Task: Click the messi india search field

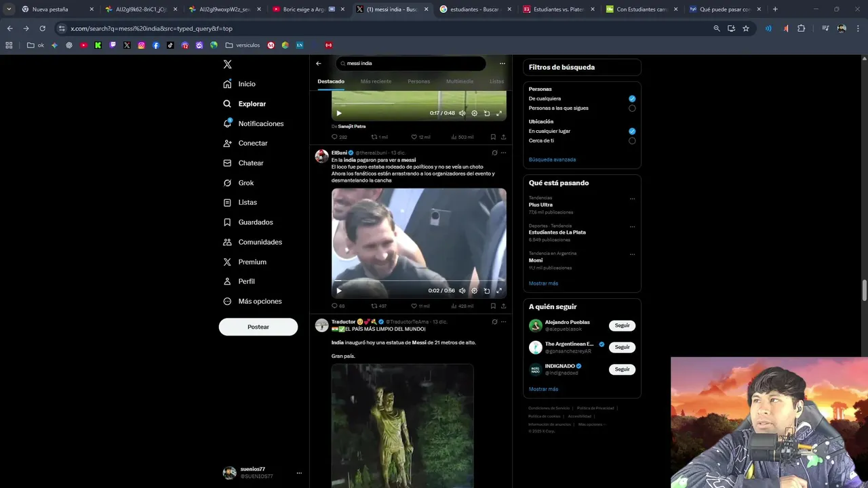Action: [411, 64]
